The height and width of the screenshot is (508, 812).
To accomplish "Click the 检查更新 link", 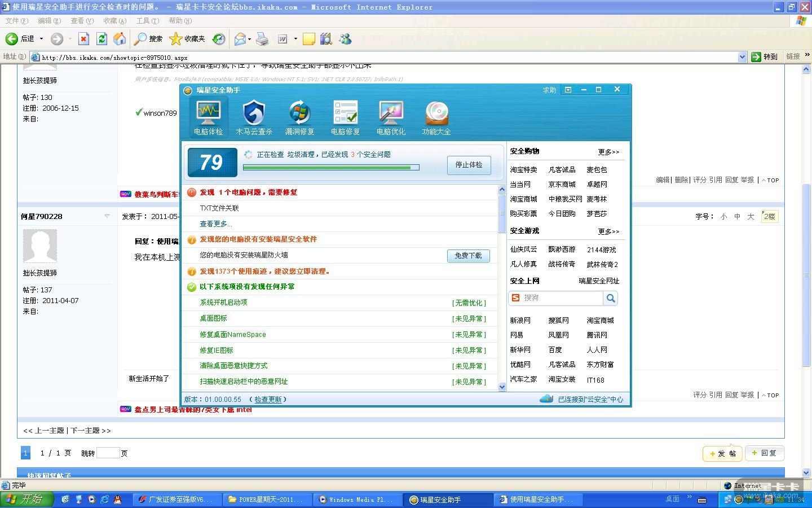I will pos(268,399).
